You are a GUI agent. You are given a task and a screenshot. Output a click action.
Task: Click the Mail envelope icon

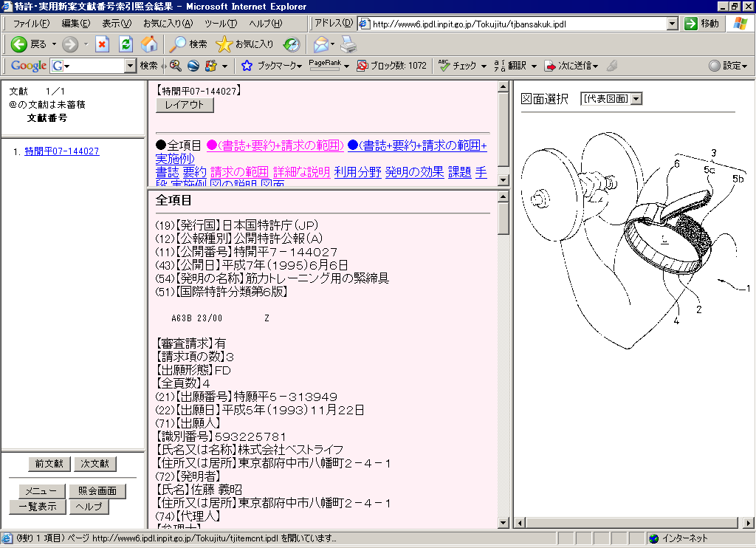[320, 44]
